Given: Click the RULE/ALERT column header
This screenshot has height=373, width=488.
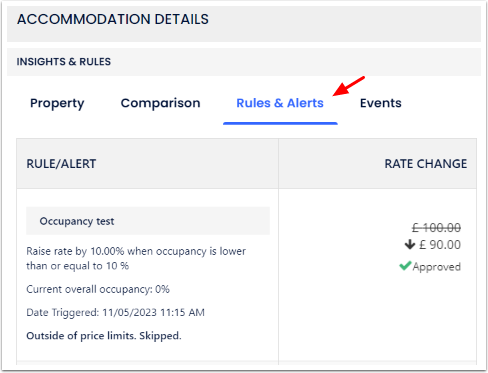Looking at the screenshot, I should point(61,164).
